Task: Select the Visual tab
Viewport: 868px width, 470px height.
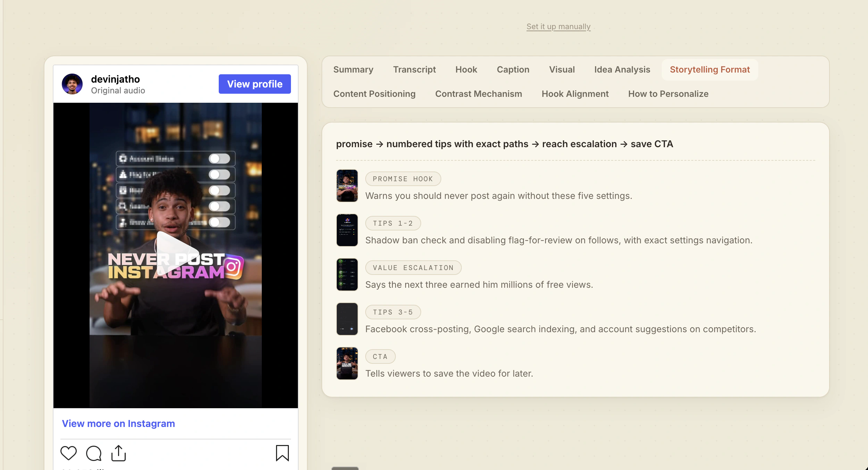Action: click(x=562, y=69)
